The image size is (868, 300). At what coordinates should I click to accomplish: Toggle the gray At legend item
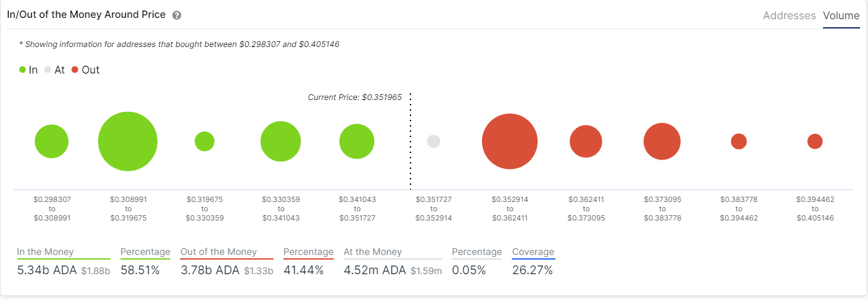click(54, 70)
